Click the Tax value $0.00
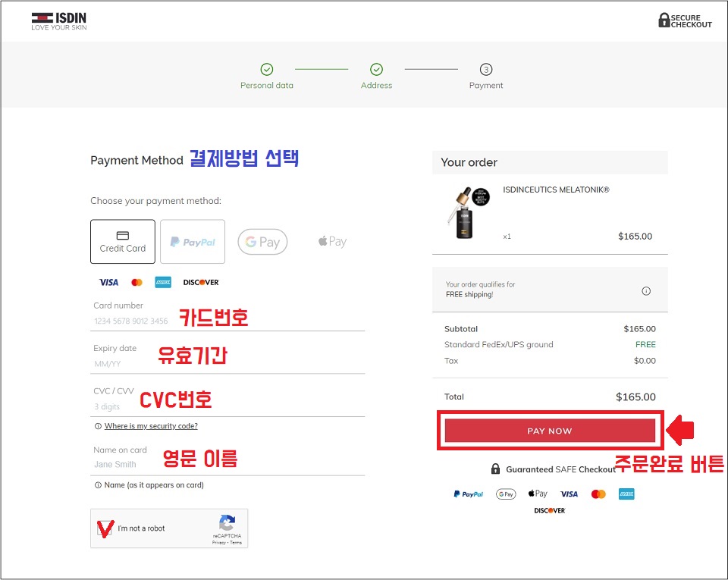 pyautogui.click(x=645, y=361)
